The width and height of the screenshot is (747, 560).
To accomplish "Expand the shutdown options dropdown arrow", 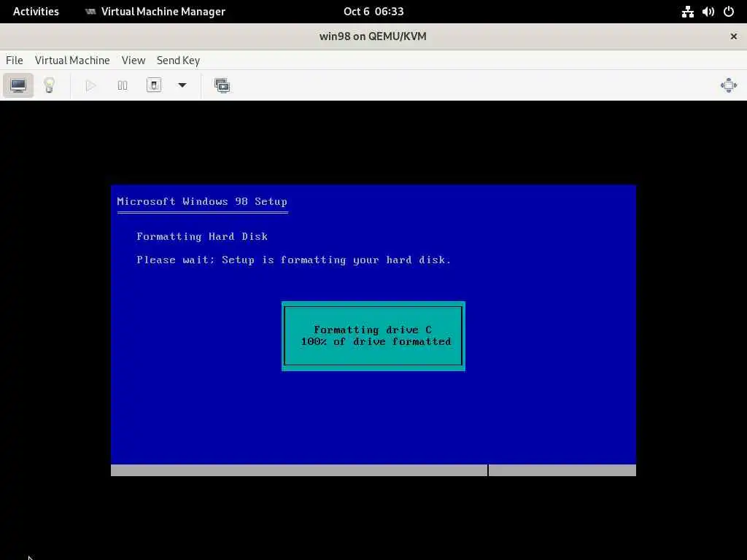I will pyautogui.click(x=182, y=86).
